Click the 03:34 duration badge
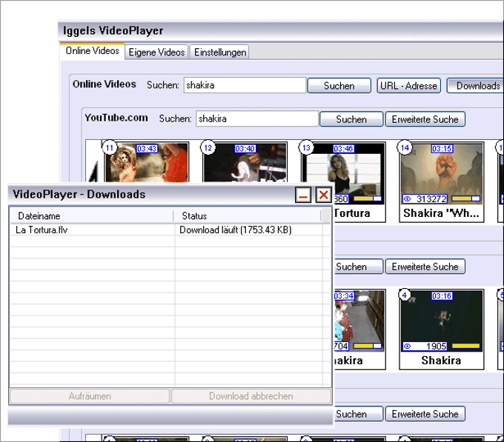This screenshot has width=504, height=442. tap(344, 296)
